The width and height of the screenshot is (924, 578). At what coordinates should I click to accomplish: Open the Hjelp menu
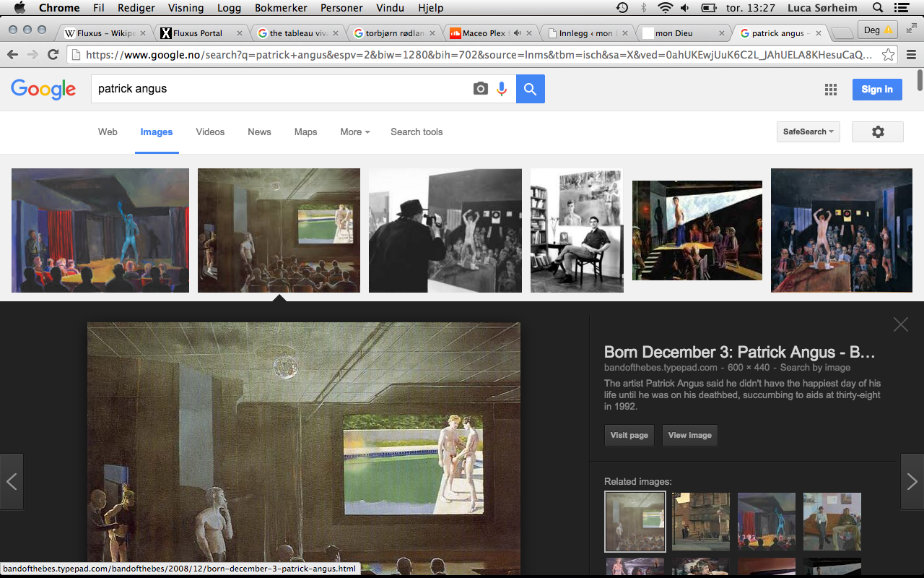(431, 8)
